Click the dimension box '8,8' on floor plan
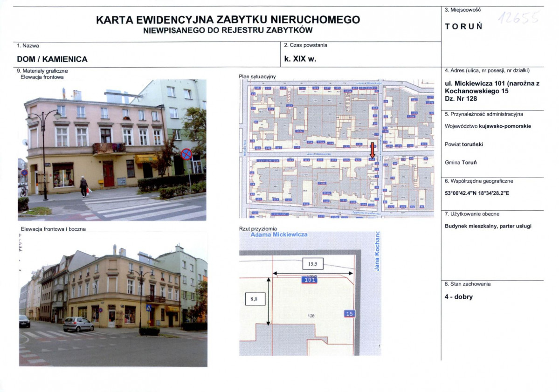The image size is (559, 392). coord(255,299)
